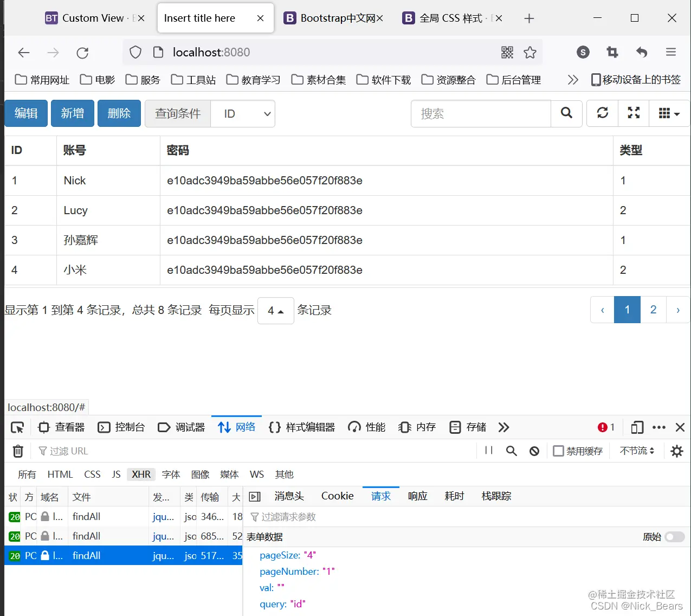691x616 pixels.
Task: Open the 查看器 inspector tab
Action: pyautogui.click(x=62, y=427)
